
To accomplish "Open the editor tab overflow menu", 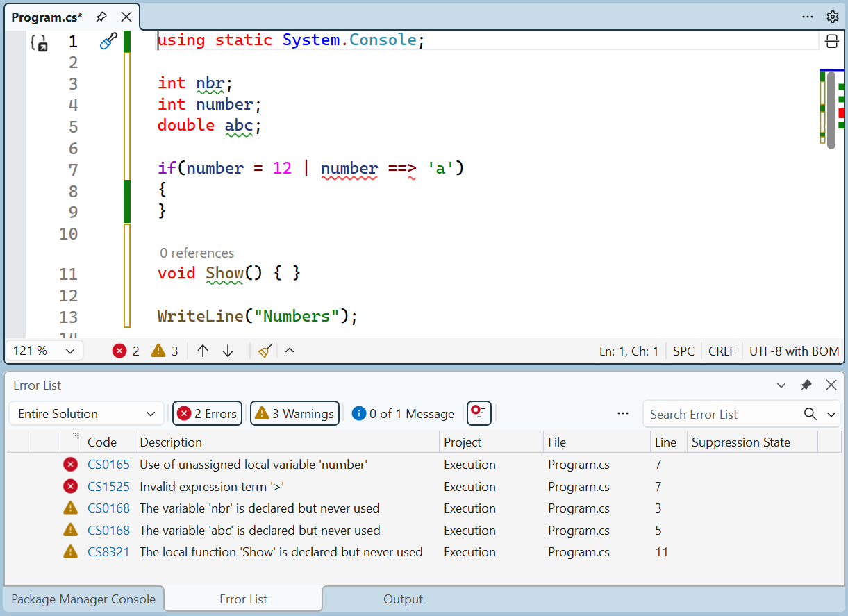I will pos(808,17).
